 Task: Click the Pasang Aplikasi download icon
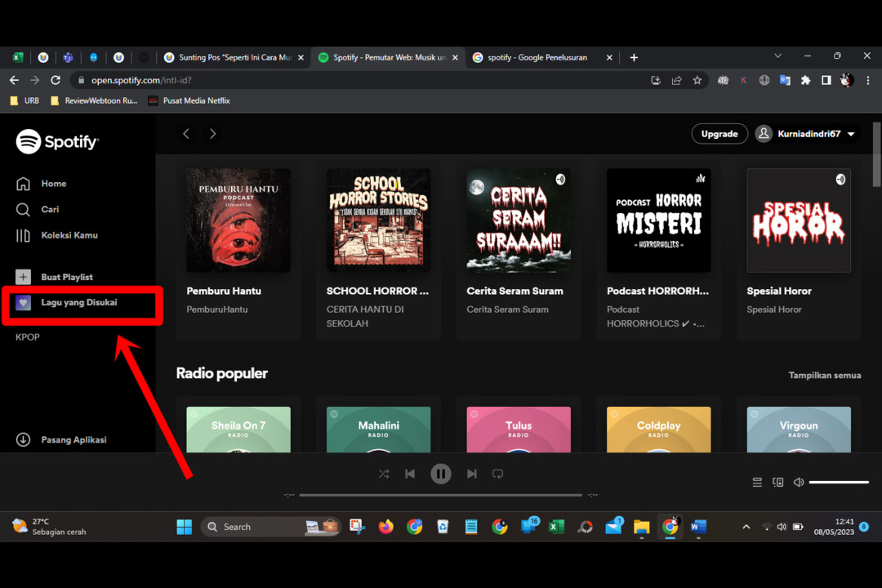[24, 440]
